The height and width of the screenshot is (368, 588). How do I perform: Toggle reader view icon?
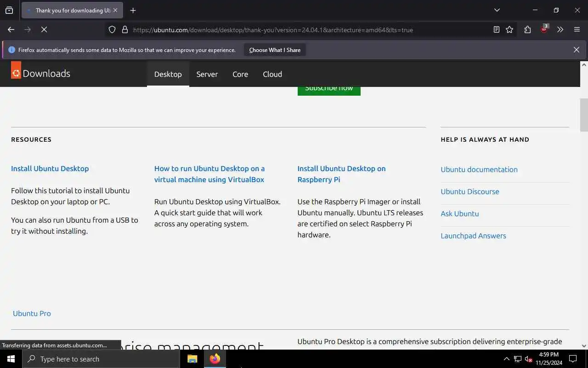[497, 29]
